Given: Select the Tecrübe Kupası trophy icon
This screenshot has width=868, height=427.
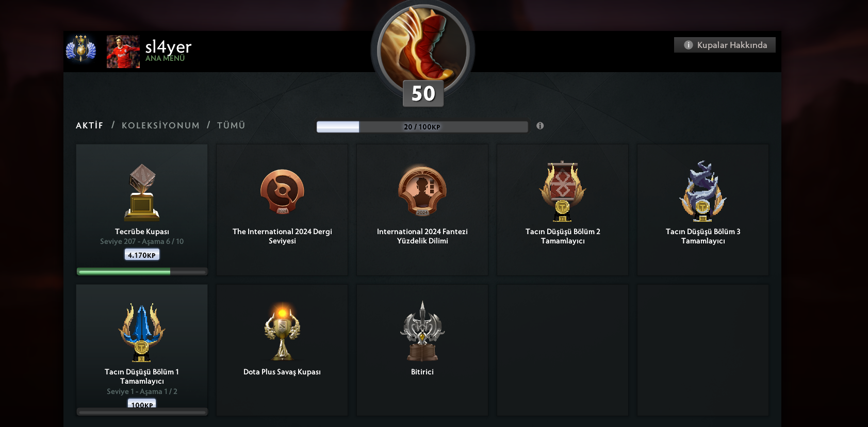Looking at the screenshot, I should pos(142,192).
